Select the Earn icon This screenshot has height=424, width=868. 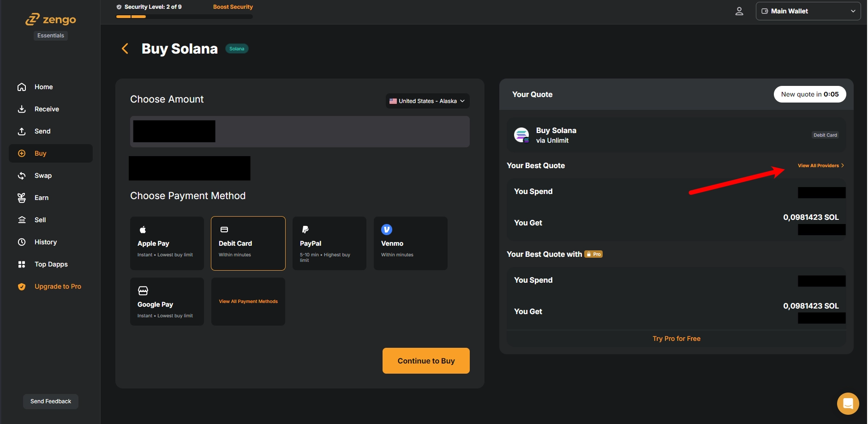[22, 198]
